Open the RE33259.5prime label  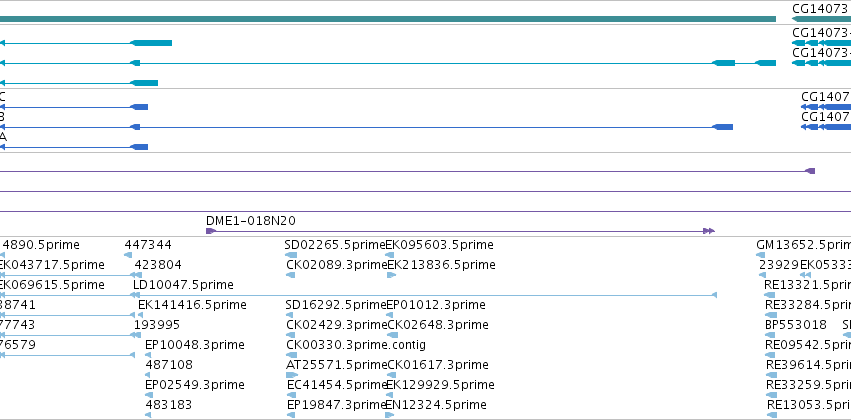[x=808, y=385]
